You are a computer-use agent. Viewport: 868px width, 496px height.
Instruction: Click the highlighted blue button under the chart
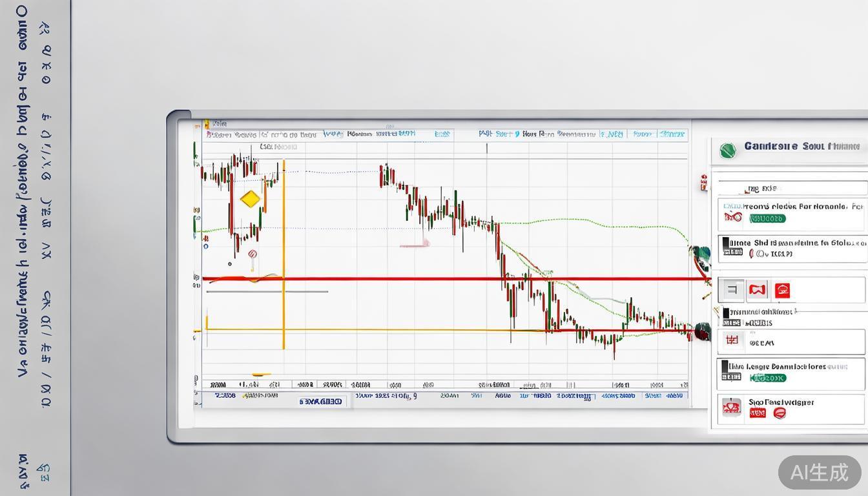pyautogui.click(x=321, y=402)
